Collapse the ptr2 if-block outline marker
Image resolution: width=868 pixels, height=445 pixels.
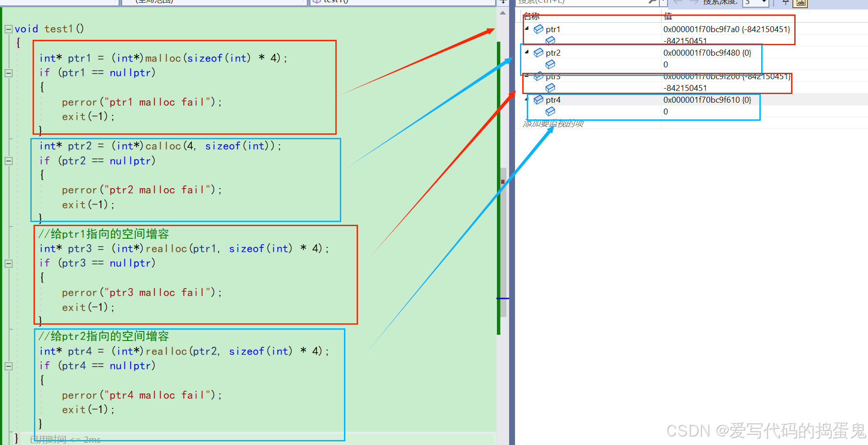(8, 161)
